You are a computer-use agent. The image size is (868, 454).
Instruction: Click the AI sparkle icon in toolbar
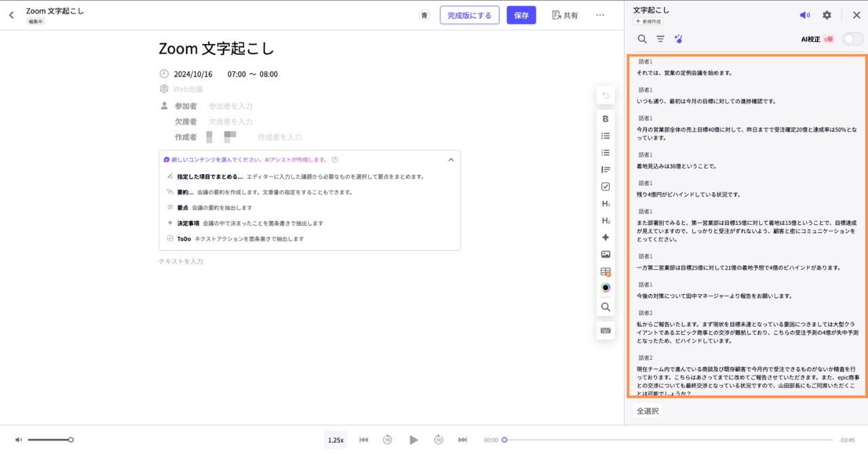point(606,238)
